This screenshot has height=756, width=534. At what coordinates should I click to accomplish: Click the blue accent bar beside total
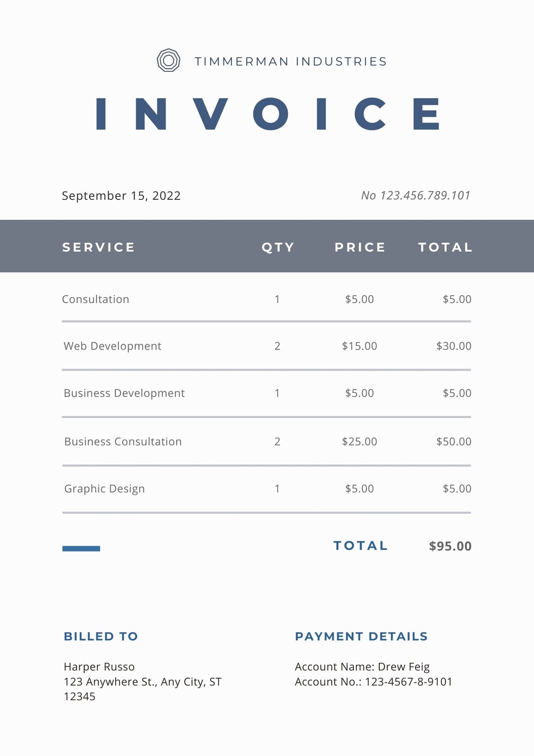click(81, 549)
